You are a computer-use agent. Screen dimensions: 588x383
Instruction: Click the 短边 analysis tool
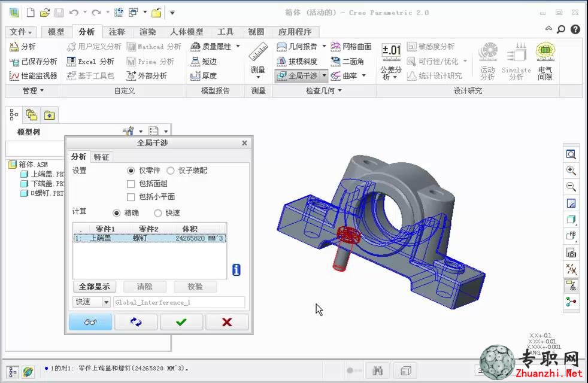(204, 62)
